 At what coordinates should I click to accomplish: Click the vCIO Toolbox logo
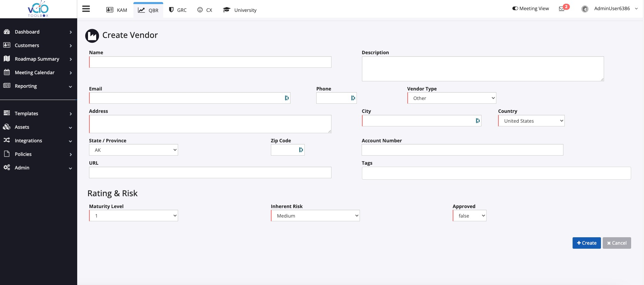pyautogui.click(x=38, y=9)
